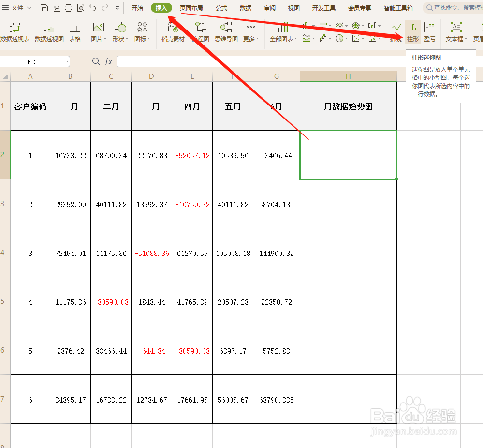Click cell showing -52057.12
This screenshot has height=448, width=483.
coord(192,155)
